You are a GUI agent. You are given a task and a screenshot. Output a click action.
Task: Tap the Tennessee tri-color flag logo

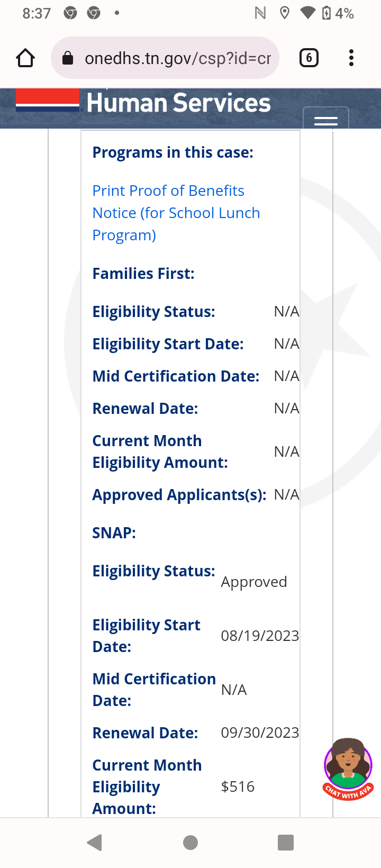click(48, 101)
